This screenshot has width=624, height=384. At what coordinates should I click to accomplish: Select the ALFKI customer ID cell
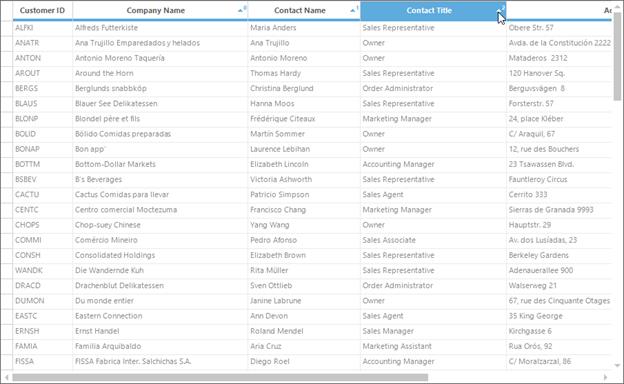tap(43, 28)
